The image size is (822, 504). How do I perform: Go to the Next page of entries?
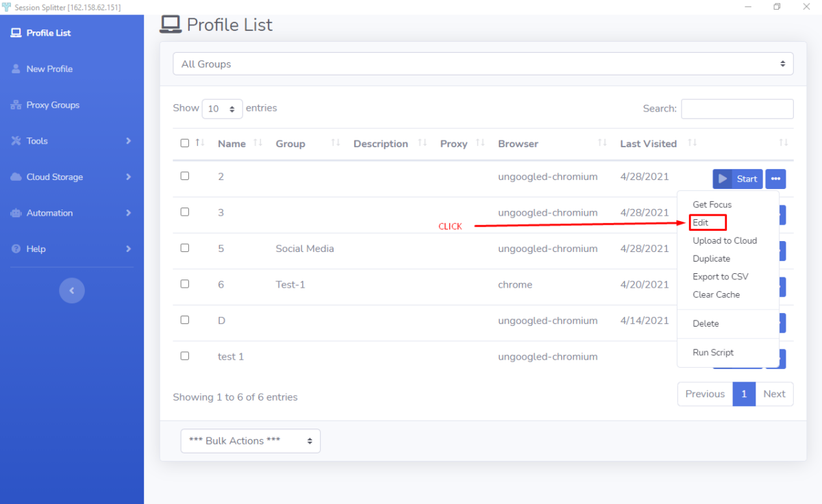774,394
